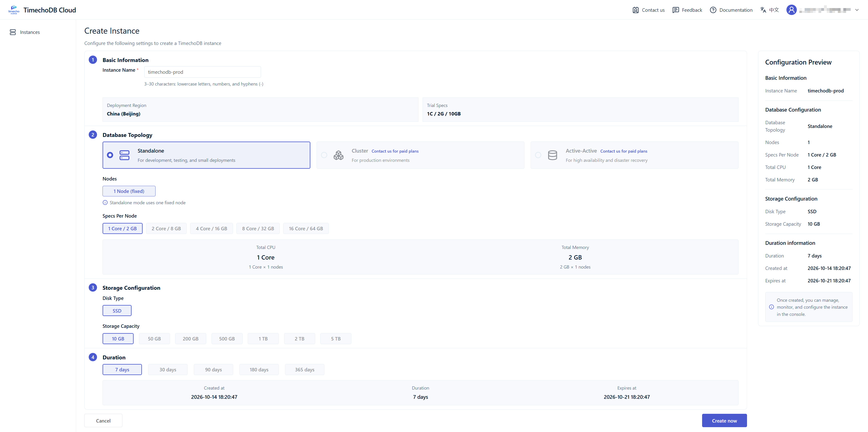Click the user avatar icon
868x432 pixels.
tap(791, 10)
